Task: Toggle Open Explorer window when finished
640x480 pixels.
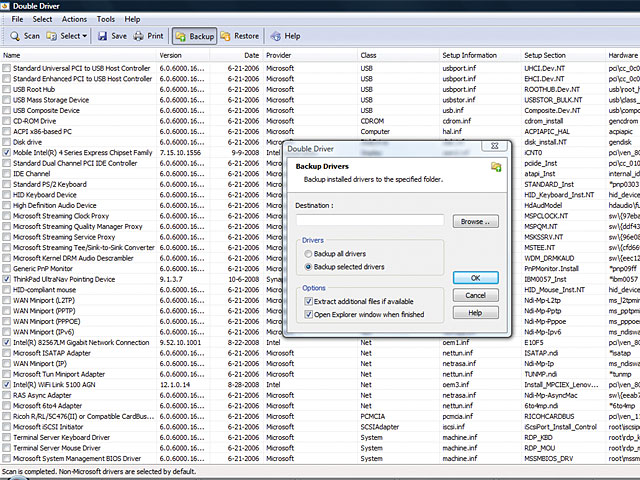Action: tap(309, 314)
